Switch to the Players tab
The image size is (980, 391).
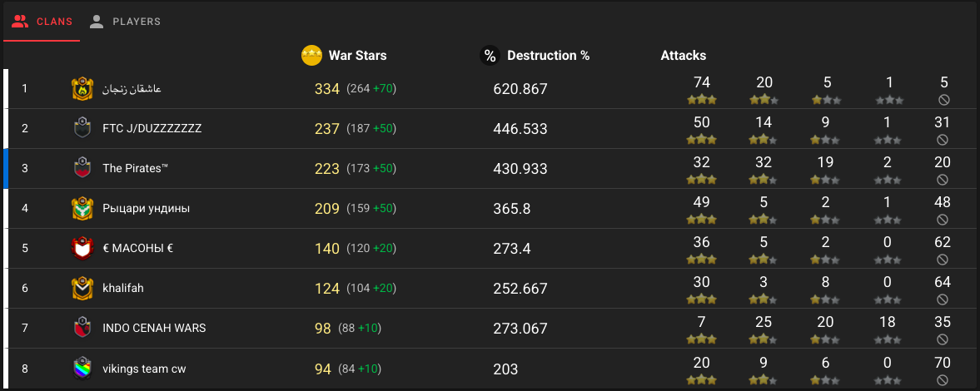[125, 22]
